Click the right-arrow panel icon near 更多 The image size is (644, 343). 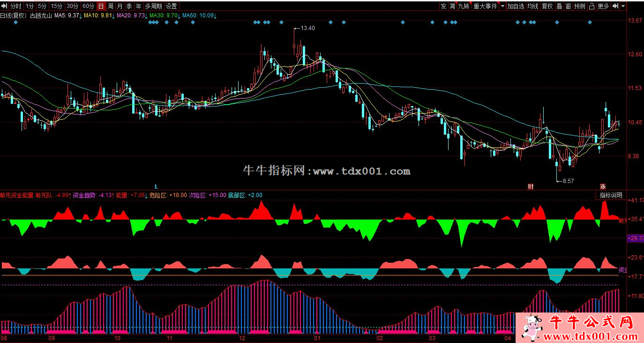coord(616,6)
